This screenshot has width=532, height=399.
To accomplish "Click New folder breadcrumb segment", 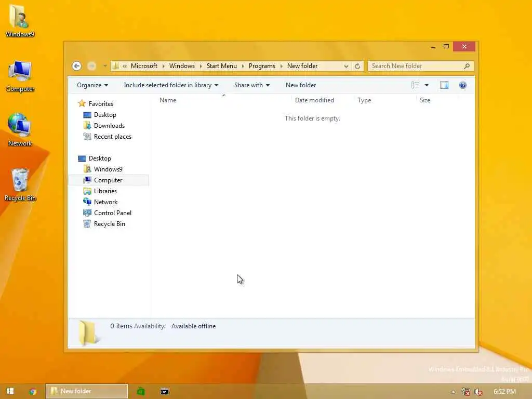I will [302, 66].
